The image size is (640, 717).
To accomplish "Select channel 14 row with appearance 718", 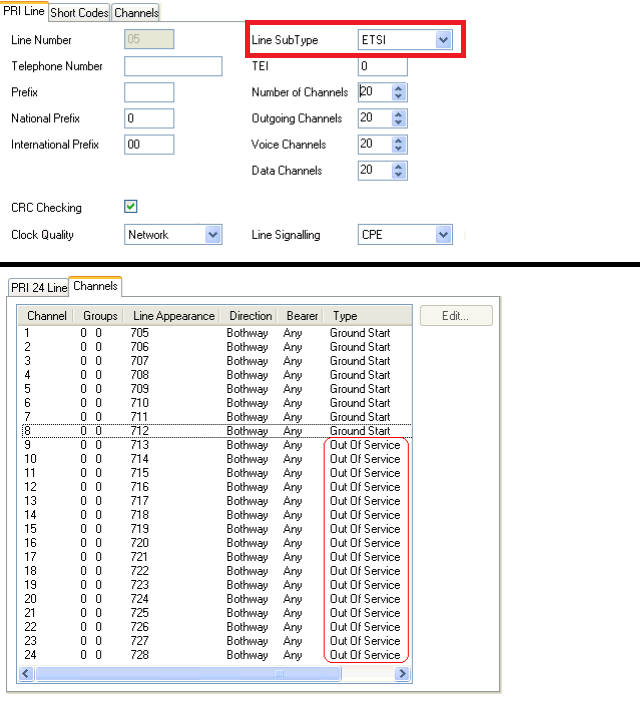I will click(x=215, y=515).
